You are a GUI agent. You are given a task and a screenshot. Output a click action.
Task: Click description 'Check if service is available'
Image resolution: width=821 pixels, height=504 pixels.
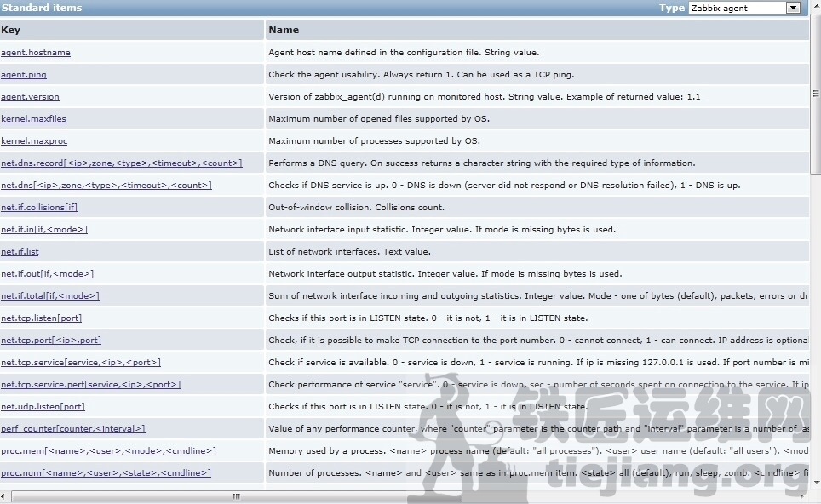[x=538, y=362]
